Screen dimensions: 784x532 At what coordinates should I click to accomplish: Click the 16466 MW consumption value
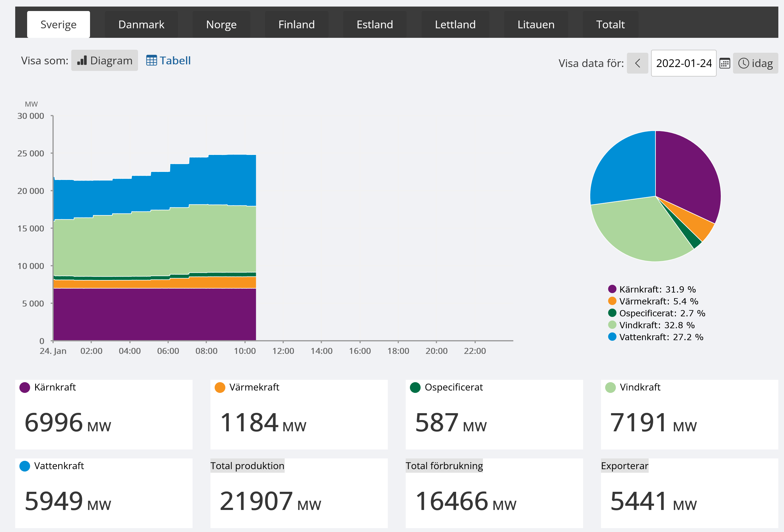(x=466, y=501)
